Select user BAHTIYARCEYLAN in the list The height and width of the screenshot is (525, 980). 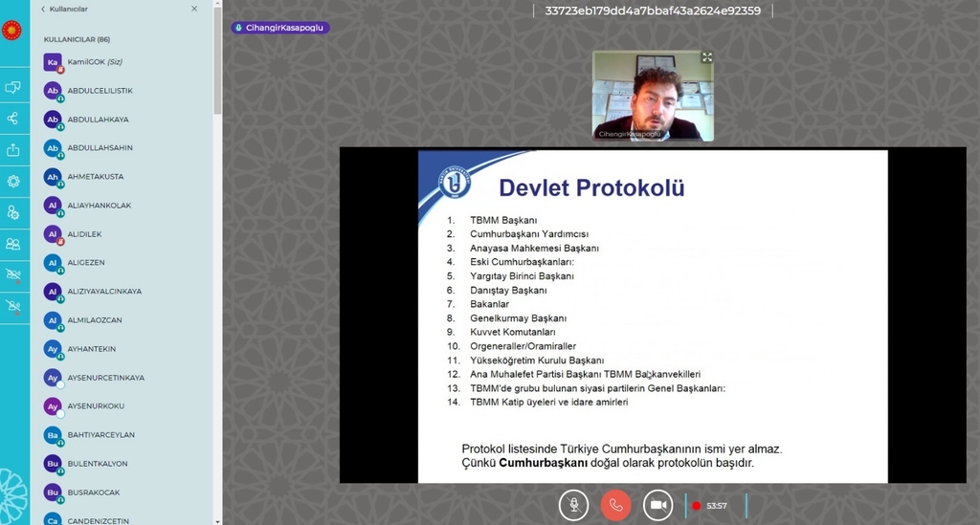pos(100,435)
